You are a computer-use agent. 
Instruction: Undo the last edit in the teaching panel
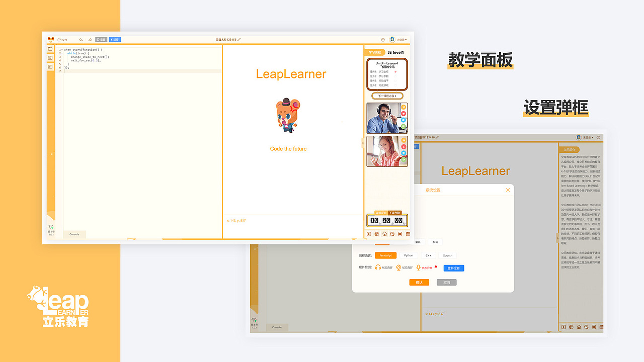coord(81,40)
